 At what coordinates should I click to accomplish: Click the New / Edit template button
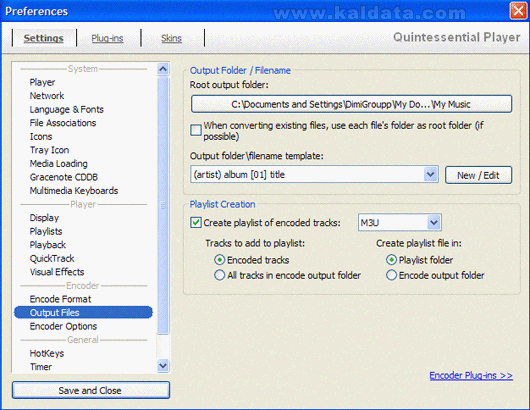[x=478, y=175]
